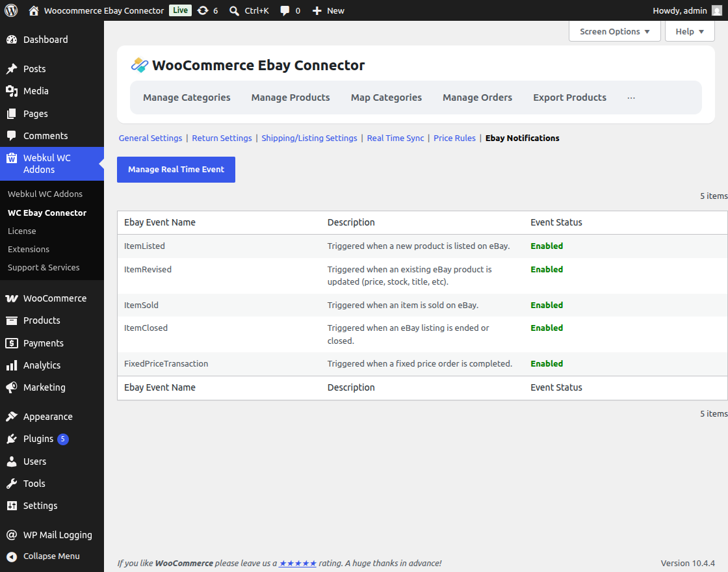Screen dimensions: 728x572
Task: Click the WP Mail Logging at-sign icon
Action: click(x=12, y=535)
